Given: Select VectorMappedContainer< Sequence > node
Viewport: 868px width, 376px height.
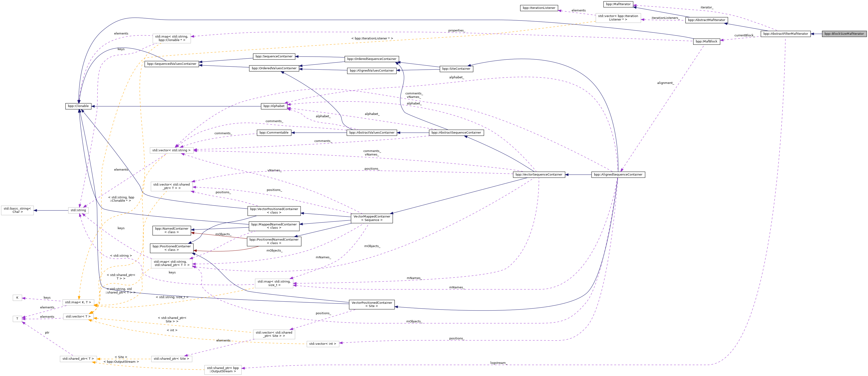Looking at the screenshot, I should [371, 218].
